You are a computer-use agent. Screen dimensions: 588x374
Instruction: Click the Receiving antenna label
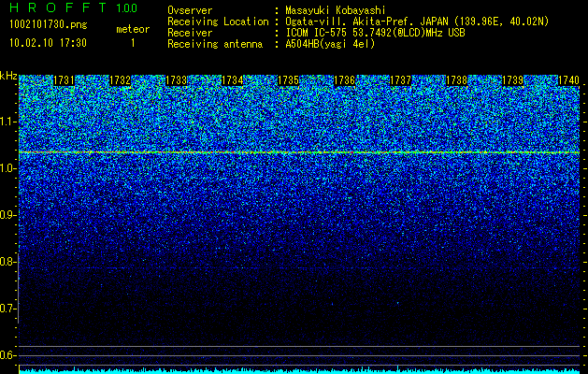click(x=215, y=44)
